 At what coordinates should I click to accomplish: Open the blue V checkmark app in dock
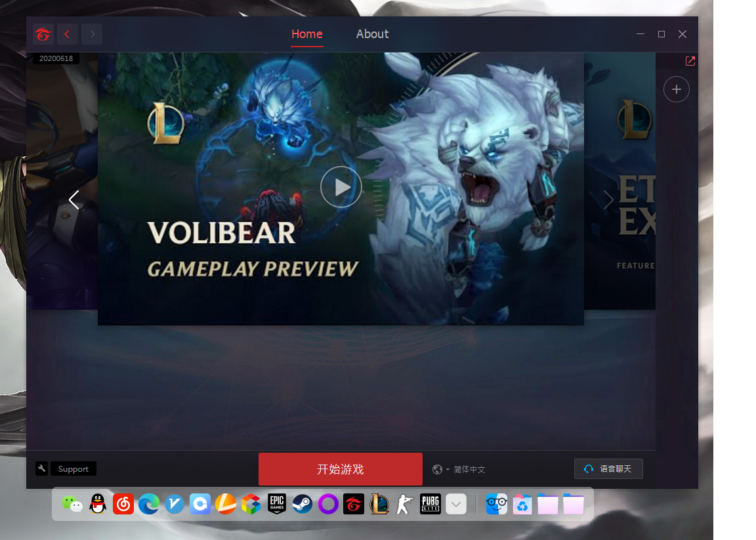point(175,505)
